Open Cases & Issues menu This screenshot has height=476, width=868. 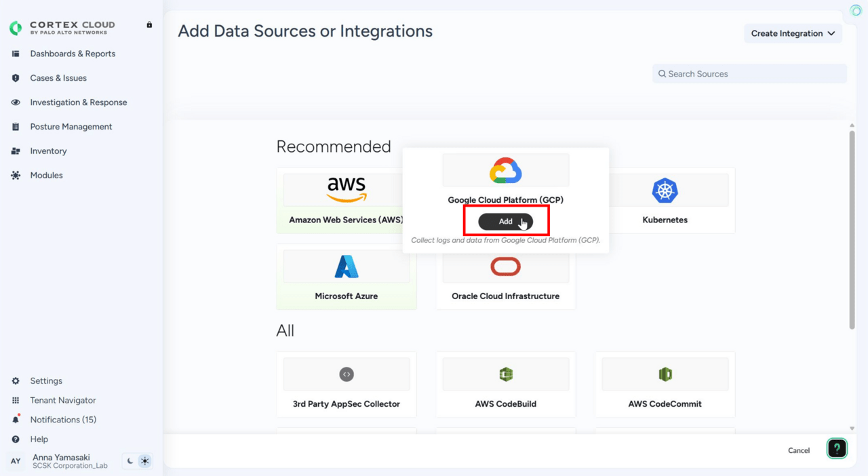point(58,78)
